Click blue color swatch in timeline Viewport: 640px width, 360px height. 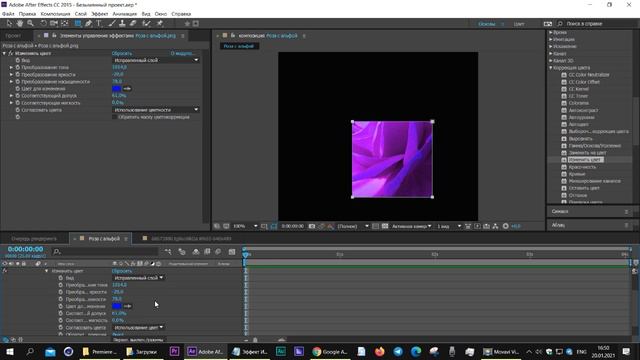(x=117, y=306)
